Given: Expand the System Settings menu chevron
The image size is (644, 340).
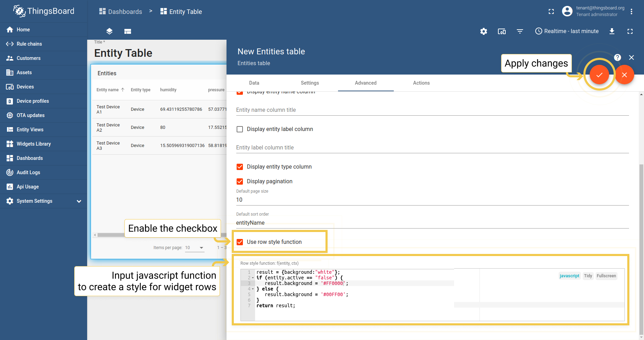Looking at the screenshot, I should coord(79,201).
